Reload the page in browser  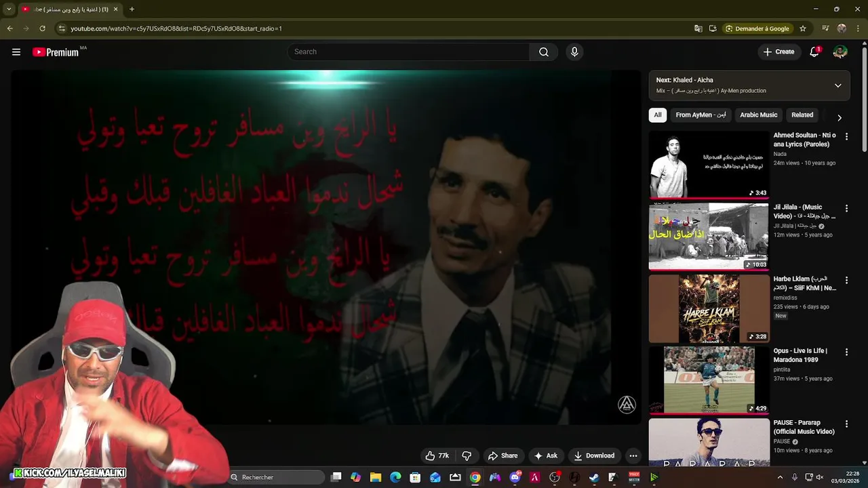tap(42, 28)
